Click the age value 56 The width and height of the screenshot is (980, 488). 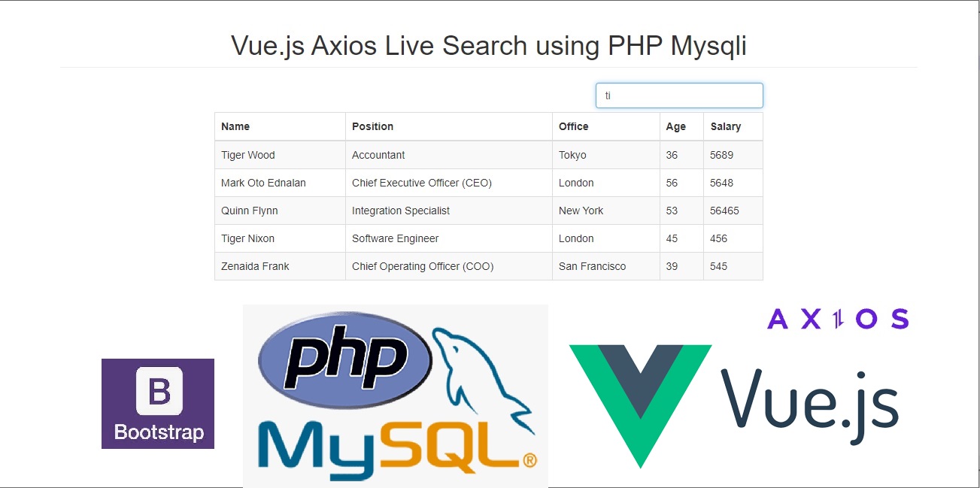click(672, 183)
